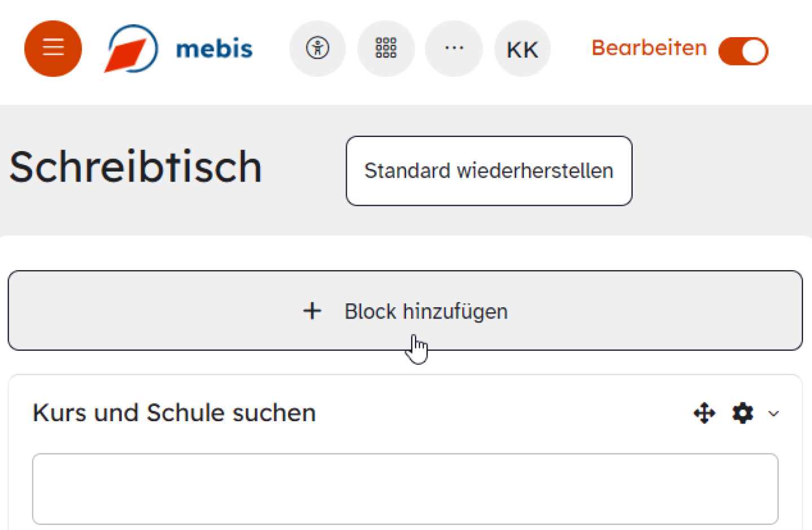Collapse the Kurs und Schule suchen block
The height and width of the screenshot is (530, 812).
point(774,414)
